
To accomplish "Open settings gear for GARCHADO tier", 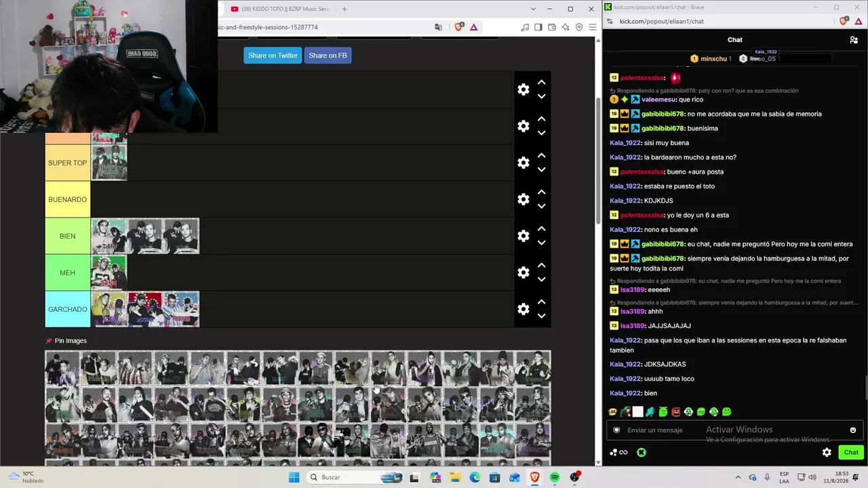I will 524,309.
